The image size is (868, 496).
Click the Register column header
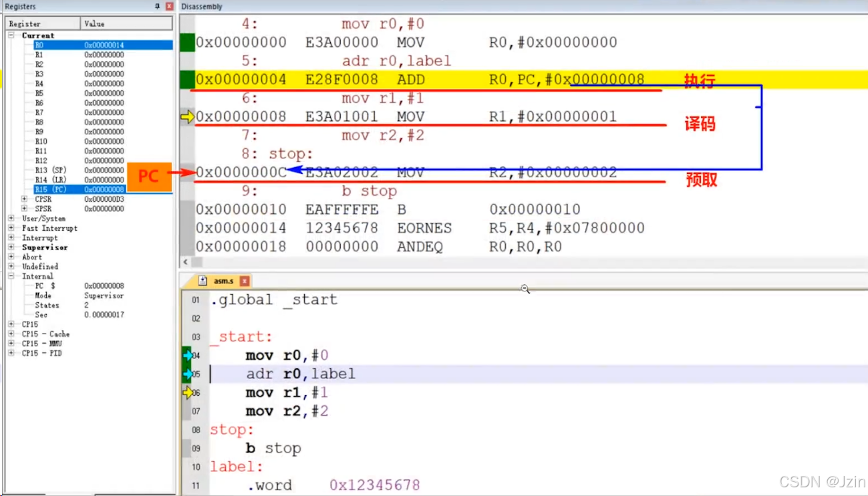point(43,23)
